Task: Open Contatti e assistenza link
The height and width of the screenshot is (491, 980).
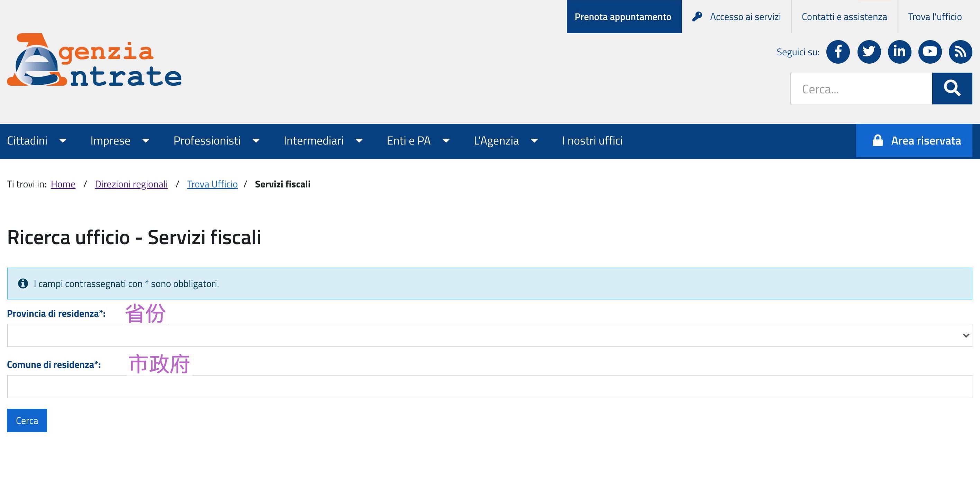Action: pyautogui.click(x=844, y=17)
